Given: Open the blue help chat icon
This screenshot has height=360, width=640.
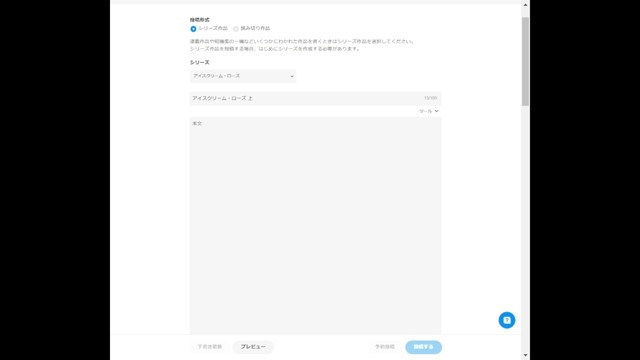Looking at the screenshot, I should [507, 320].
